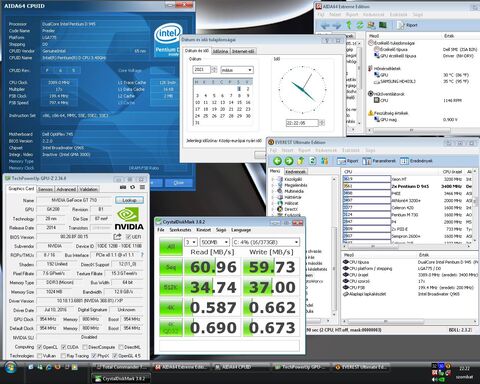Open the File menu in CrystalDiskMark
The image size is (480, 384).
[x=161, y=230]
